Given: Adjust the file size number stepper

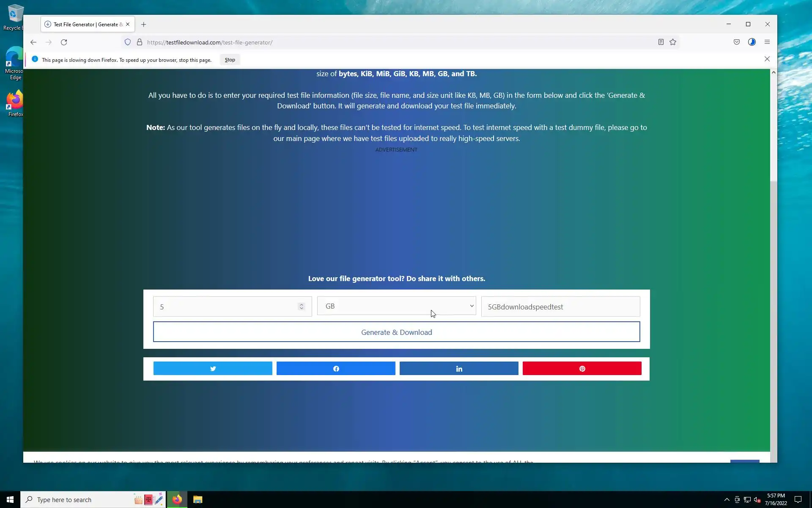Looking at the screenshot, I should click(302, 306).
